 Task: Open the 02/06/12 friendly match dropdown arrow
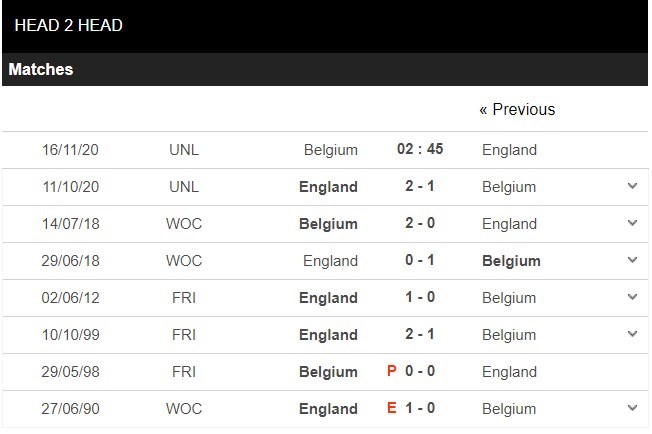coord(631,298)
